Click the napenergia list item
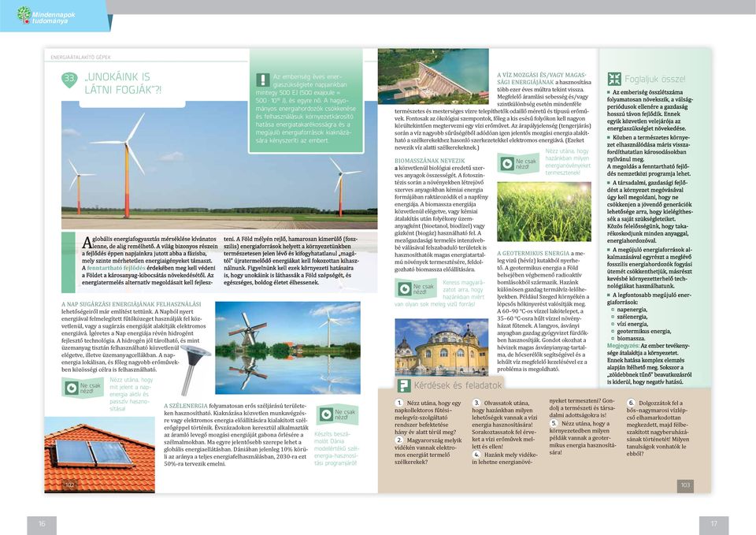Screen dimensions: 756x535 coord(632,310)
